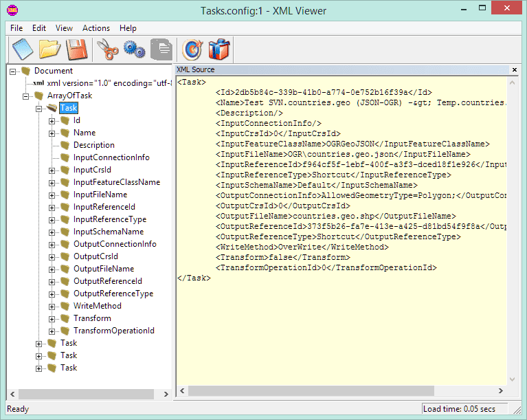Open the Actions menu

[96, 28]
